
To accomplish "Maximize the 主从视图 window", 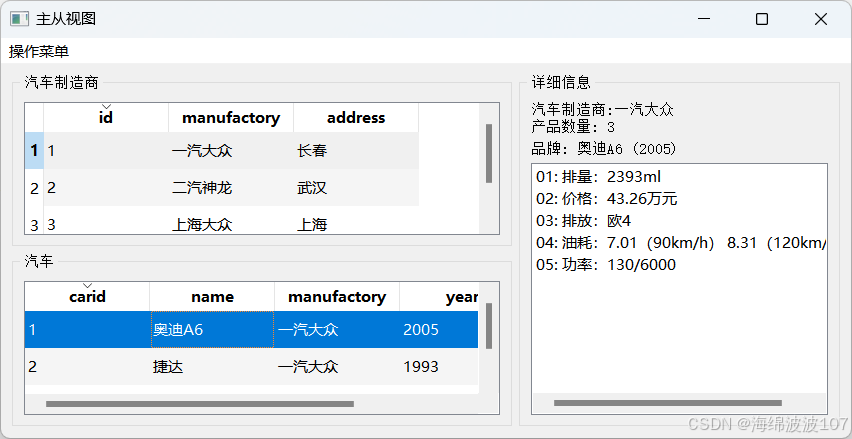I will (762, 19).
